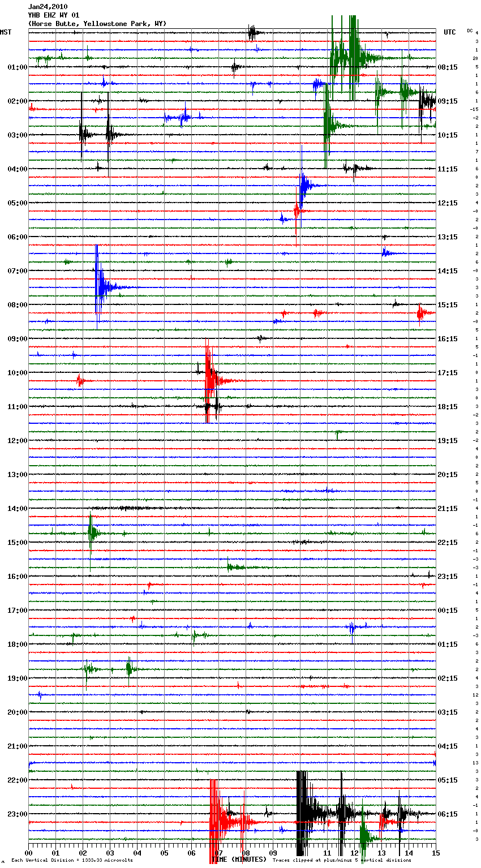Select the 22:00 MST time label
The image size is (481, 868).
[x=18, y=780]
